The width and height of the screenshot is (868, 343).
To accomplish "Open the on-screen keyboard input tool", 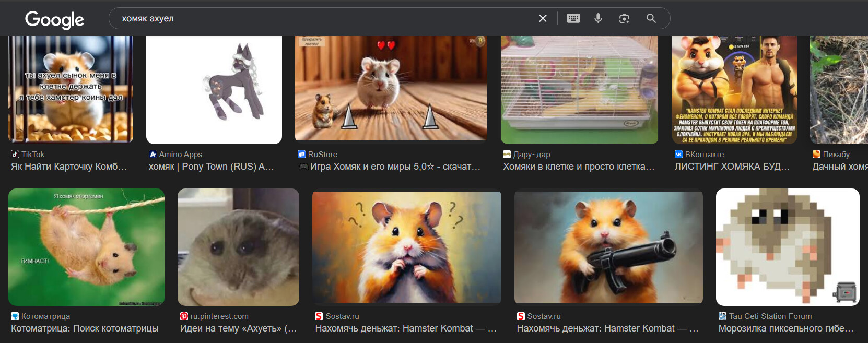I will coord(573,18).
